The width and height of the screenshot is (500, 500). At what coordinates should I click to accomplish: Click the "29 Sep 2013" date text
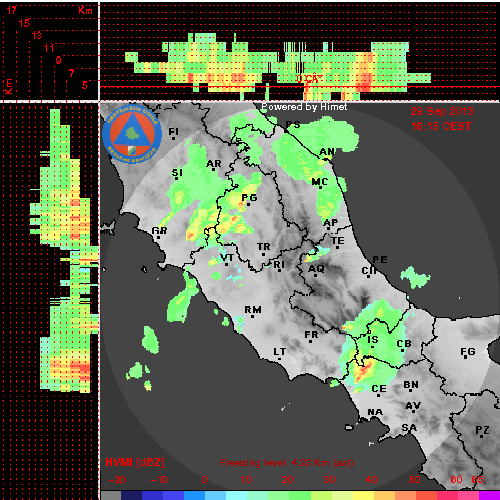point(442,111)
